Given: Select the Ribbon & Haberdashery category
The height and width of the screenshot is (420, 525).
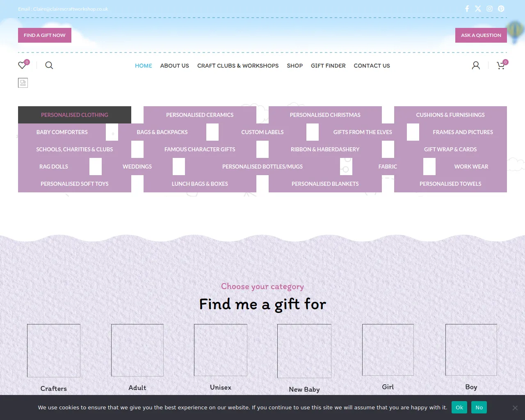Looking at the screenshot, I should (x=325, y=149).
